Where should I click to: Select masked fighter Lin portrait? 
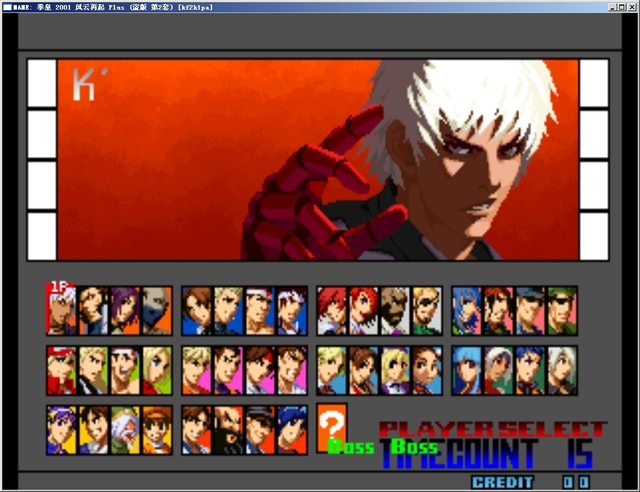(157, 311)
